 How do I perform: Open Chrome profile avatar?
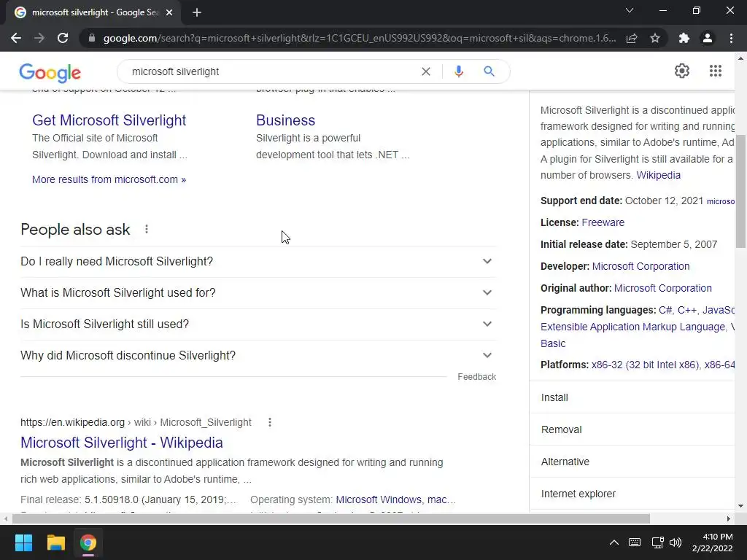[x=708, y=38]
